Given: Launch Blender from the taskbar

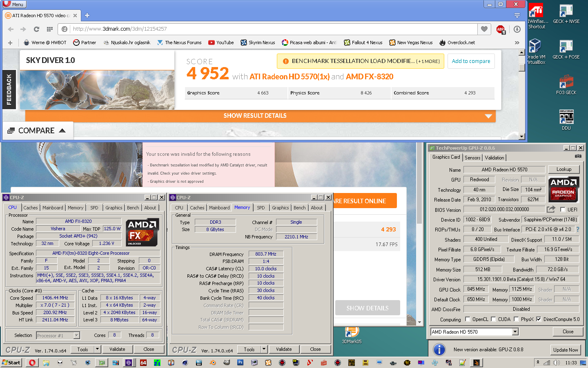Looking at the screenshot, I should point(213,362).
